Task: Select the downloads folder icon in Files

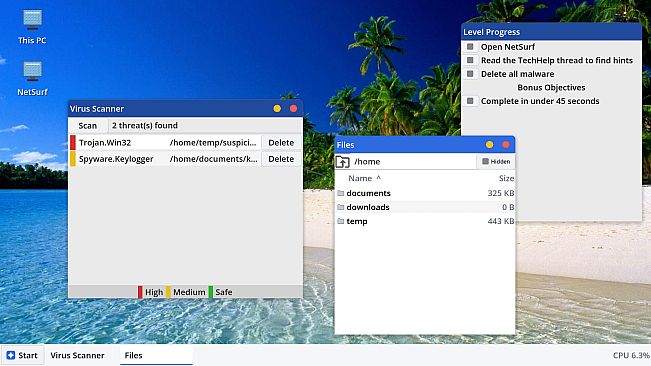Action: pos(341,207)
